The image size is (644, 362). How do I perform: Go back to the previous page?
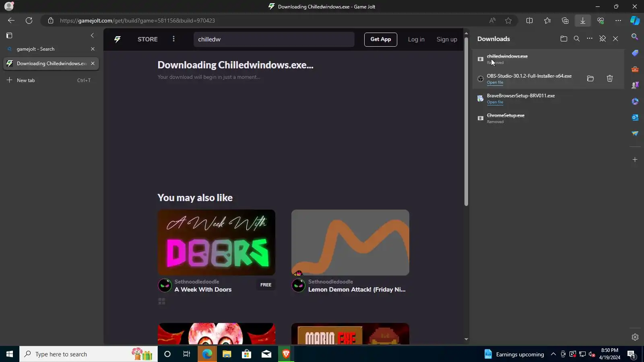tap(11, 21)
